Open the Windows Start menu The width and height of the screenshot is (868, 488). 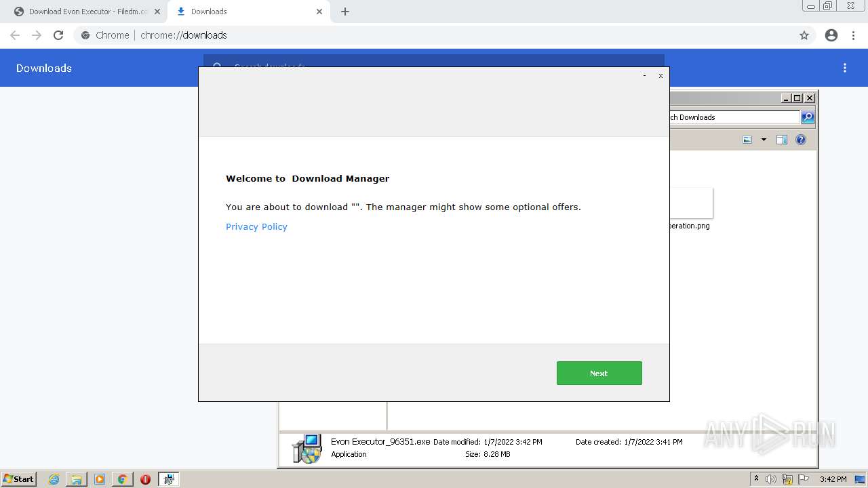coord(18,479)
